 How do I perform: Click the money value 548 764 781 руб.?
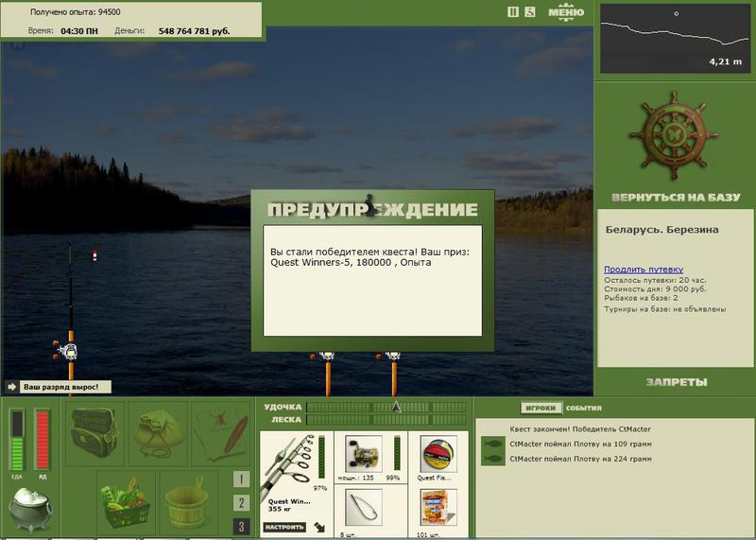pos(194,31)
